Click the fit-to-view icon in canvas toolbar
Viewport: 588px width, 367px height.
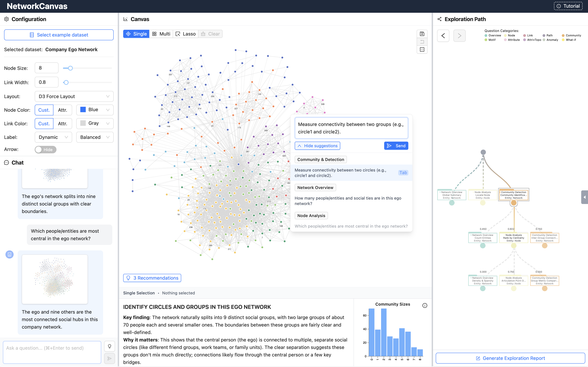click(x=422, y=49)
